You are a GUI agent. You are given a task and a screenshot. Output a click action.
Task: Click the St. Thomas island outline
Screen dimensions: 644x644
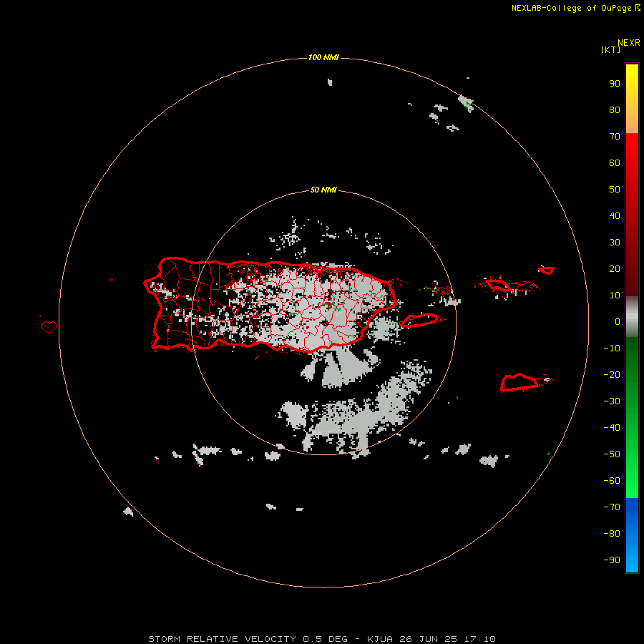498,285
